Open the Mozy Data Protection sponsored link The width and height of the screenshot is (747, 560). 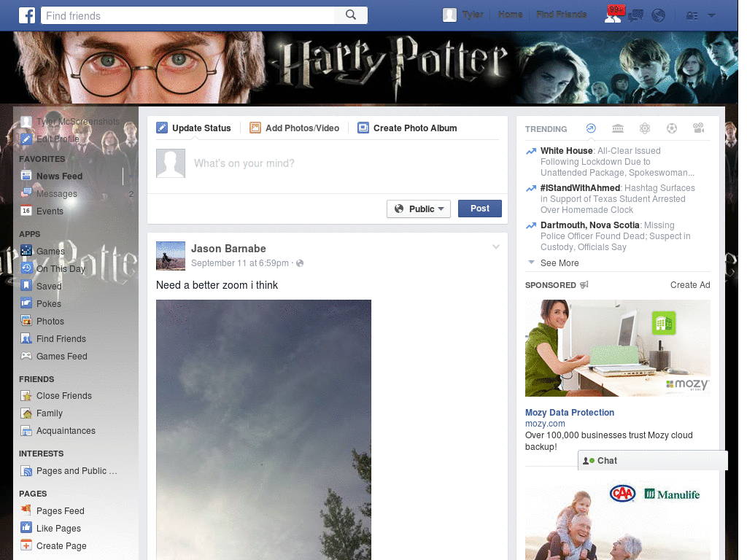(x=570, y=413)
